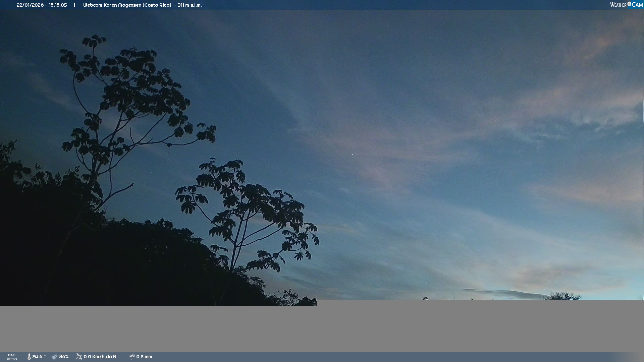Click the humidity water droplets icon
The width and height of the screenshot is (644, 362).
(x=54, y=357)
